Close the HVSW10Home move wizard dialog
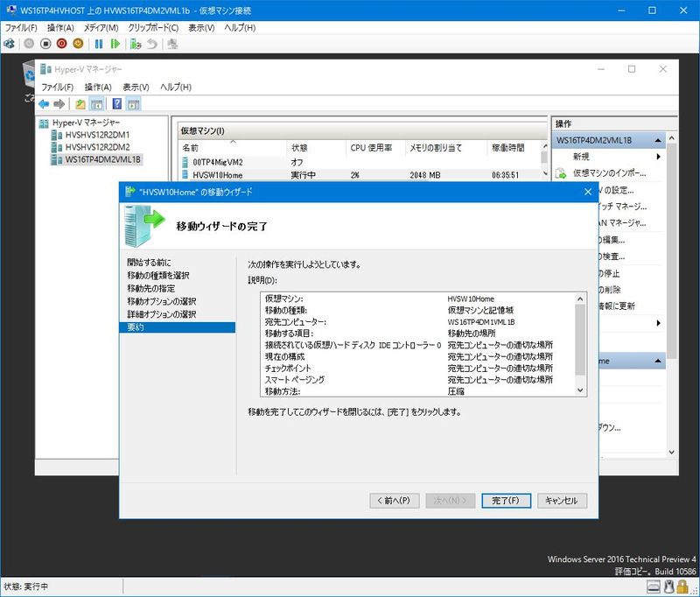The image size is (700, 597). pos(588,192)
